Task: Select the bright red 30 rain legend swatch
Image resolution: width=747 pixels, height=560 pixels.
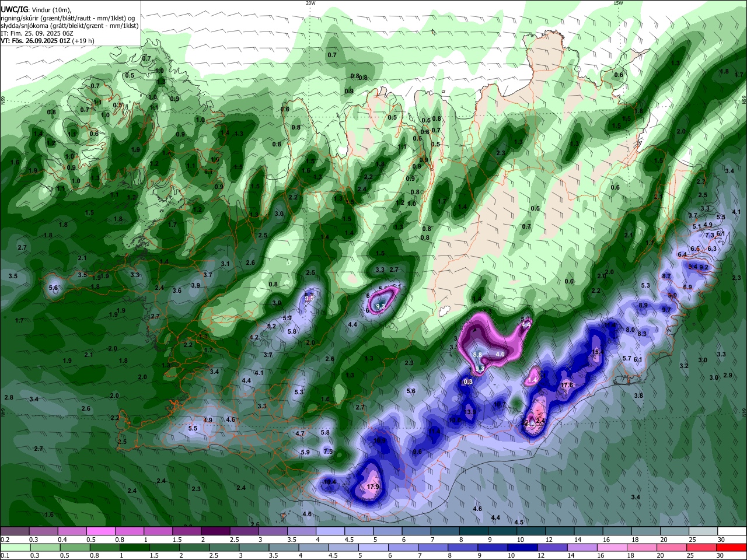Action: click(732, 548)
